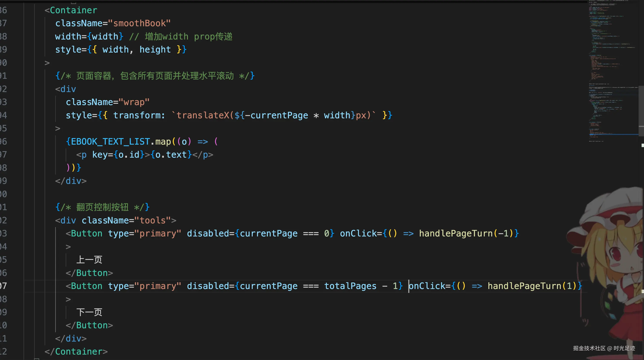Image resolution: width=644 pixels, height=360 pixels.
Task: Click the page container comment line
Action: pos(154,76)
